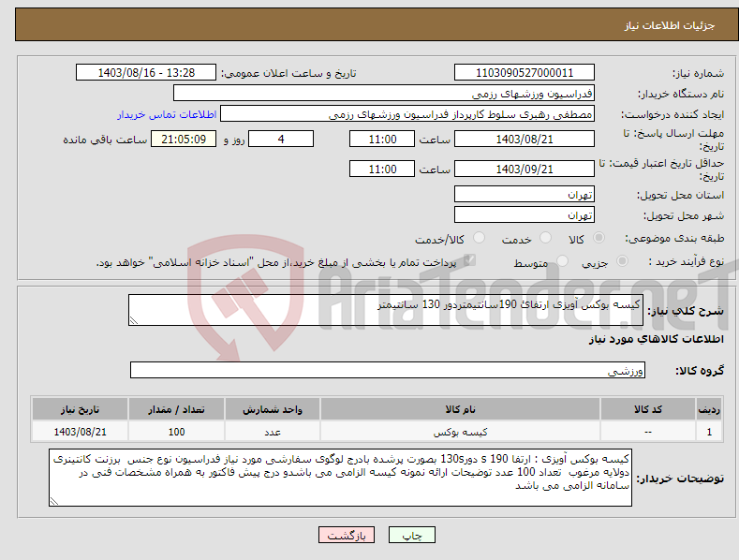Click the ردیف column header
739x560 pixels.
click(709, 409)
